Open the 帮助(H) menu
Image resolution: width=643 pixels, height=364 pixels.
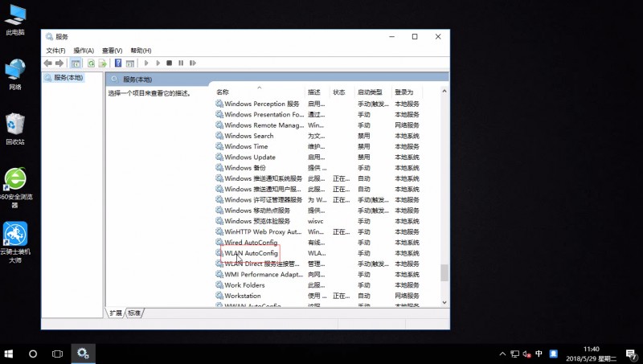pyautogui.click(x=141, y=51)
